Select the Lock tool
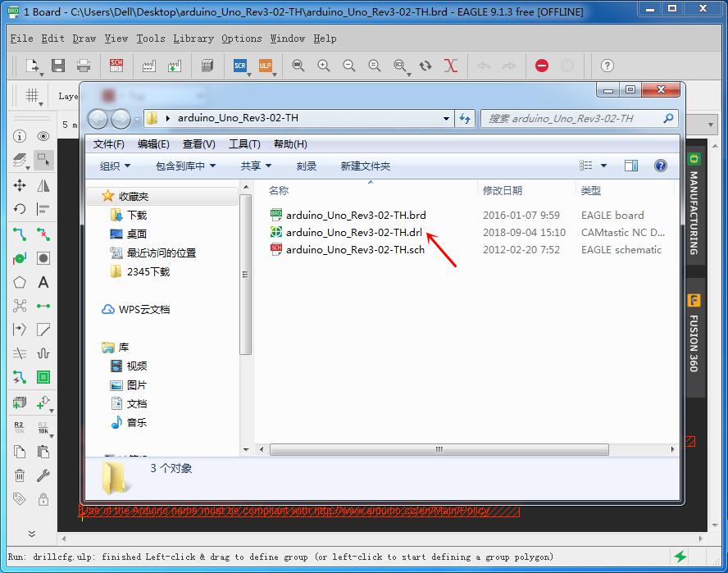The height and width of the screenshot is (573, 728). coord(43,499)
